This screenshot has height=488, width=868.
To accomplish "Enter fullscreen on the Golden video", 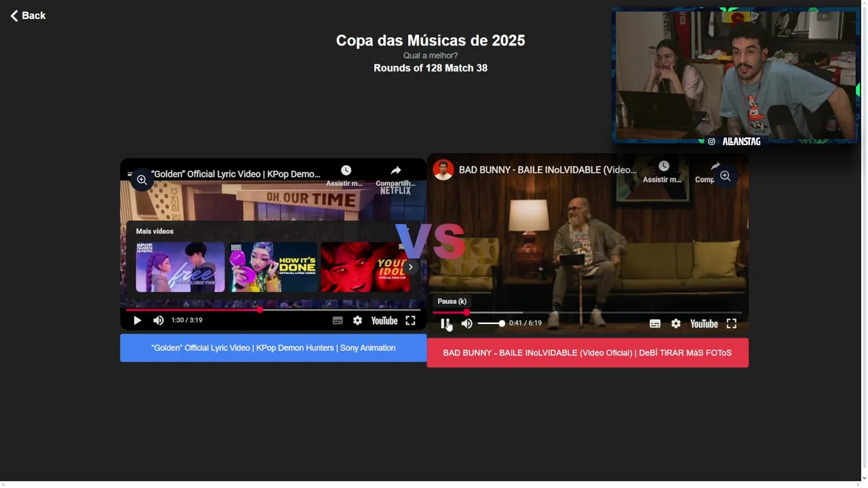I will (x=410, y=321).
